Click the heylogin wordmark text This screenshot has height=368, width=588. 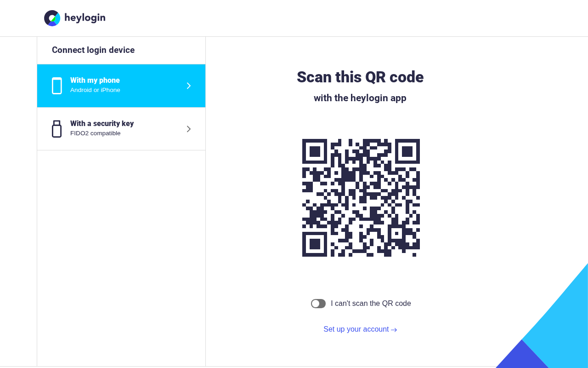pyautogui.click(x=85, y=18)
